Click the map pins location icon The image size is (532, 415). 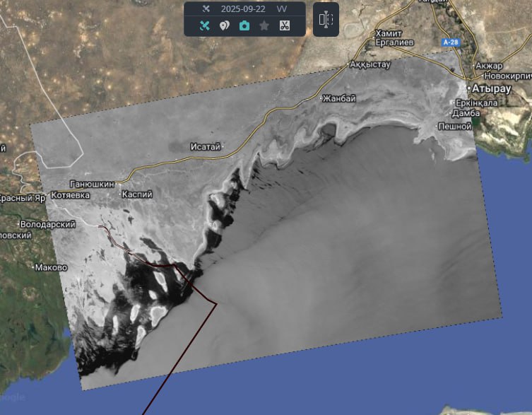click(224, 26)
